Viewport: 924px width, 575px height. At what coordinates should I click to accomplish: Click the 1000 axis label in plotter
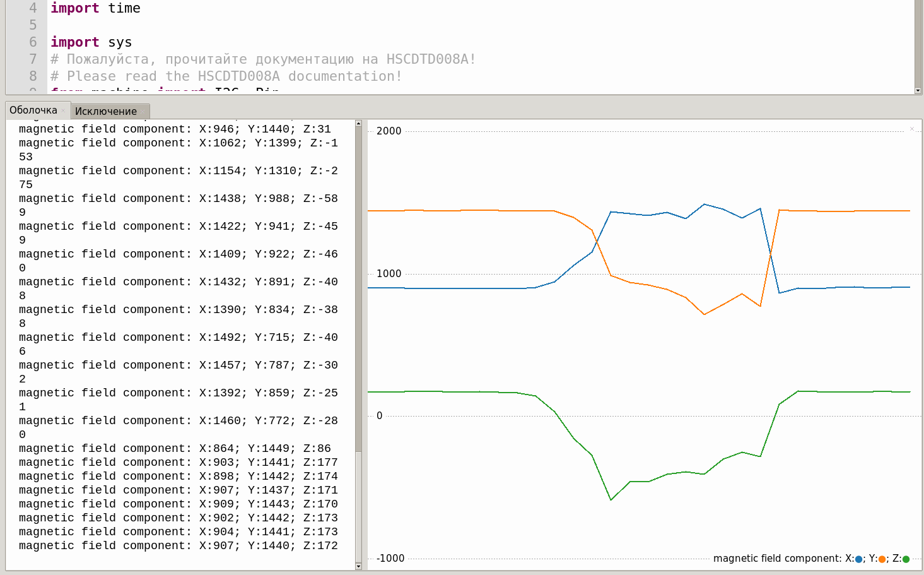pos(389,274)
